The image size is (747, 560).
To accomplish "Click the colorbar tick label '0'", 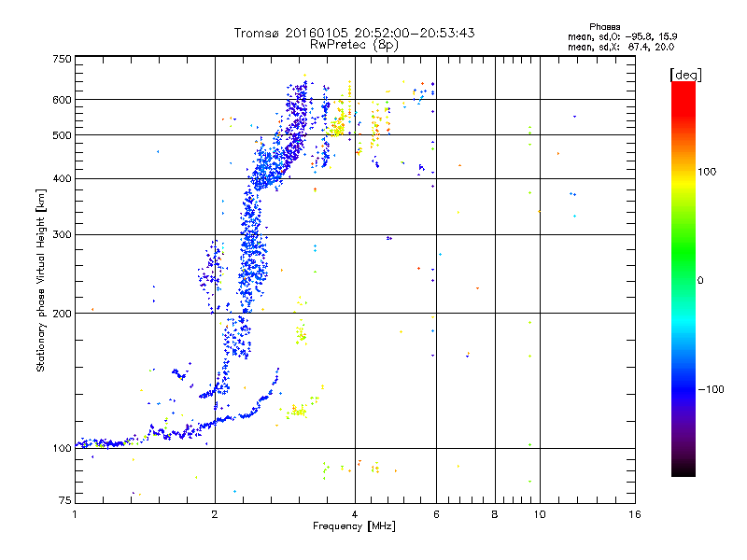I will tap(700, 281).
